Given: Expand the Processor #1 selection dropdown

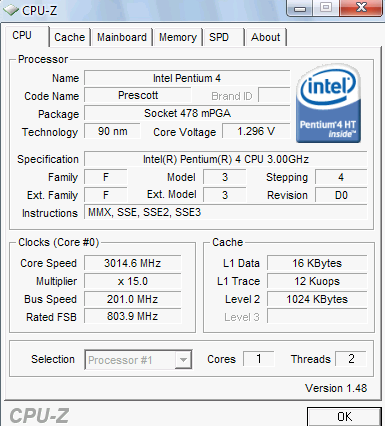Looking at the screenshot, I should [x=138, y=360].
